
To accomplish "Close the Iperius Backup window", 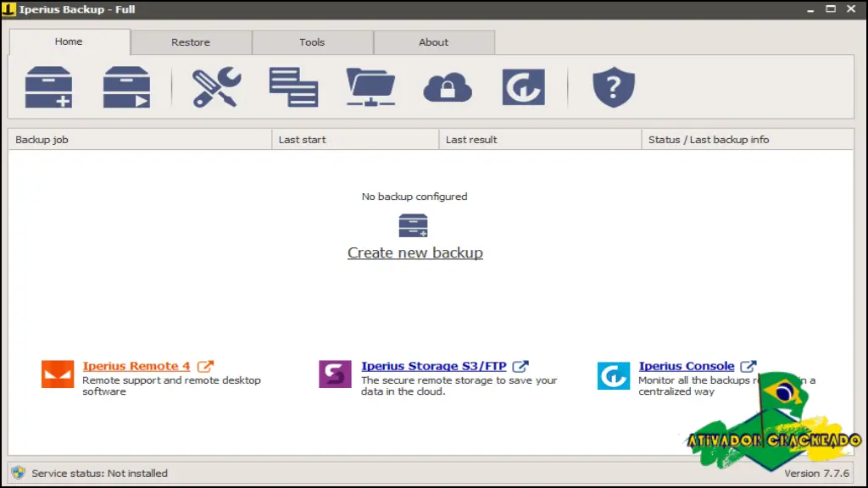I will 851,9.
